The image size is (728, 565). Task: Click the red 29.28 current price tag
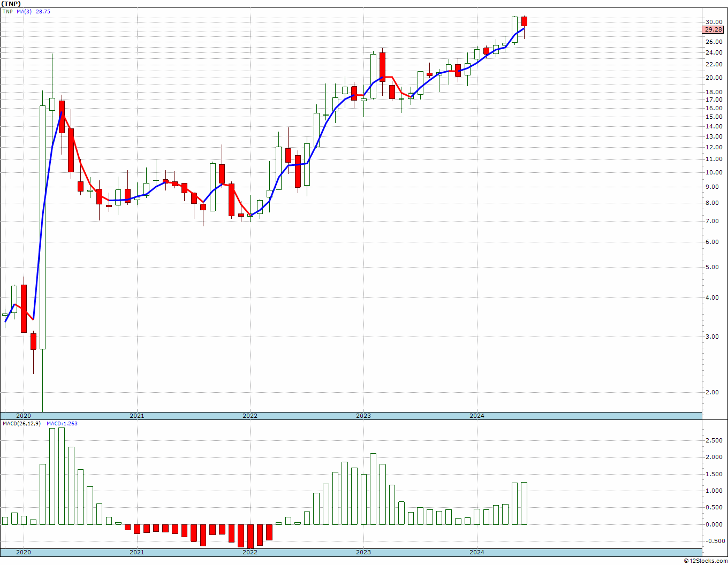pos(713,30)
